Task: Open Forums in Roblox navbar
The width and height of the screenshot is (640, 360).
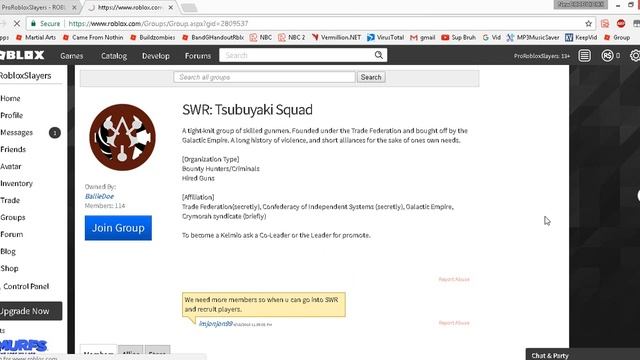Action: 198,56
